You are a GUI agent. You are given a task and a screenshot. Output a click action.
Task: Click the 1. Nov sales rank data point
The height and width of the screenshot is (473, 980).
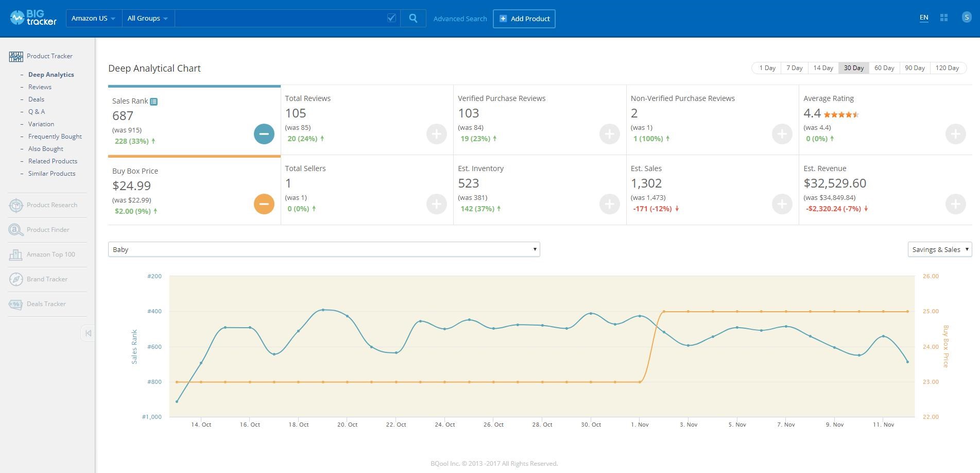640,316
